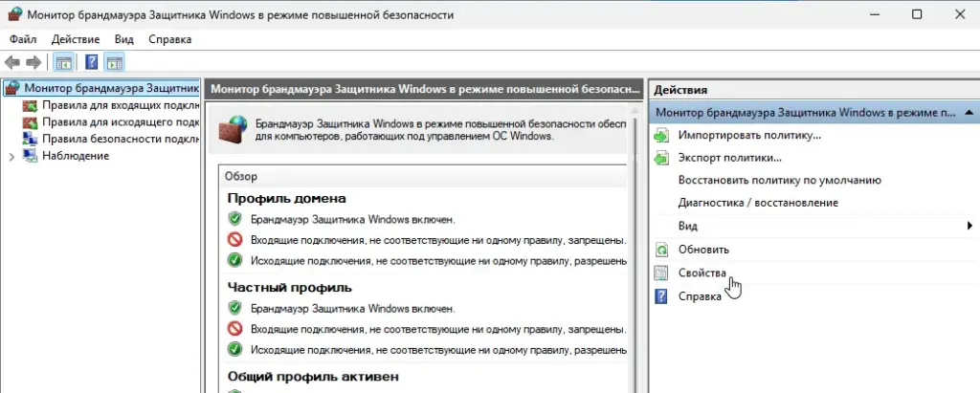Click the Профиль домена heading
Screen dimensions: 980x393
click(x=286, y=199)
